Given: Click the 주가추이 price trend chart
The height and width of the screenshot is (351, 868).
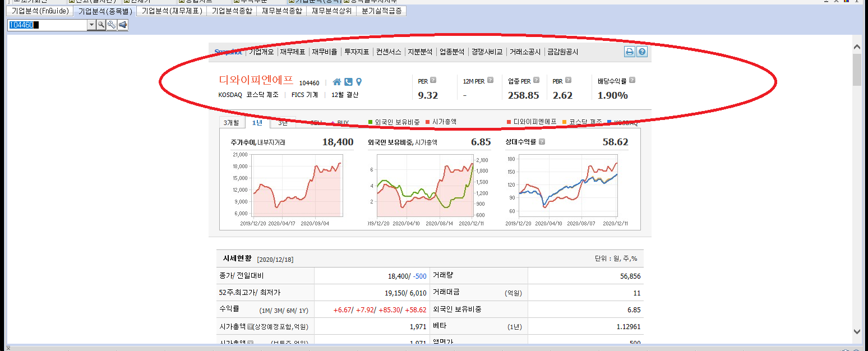Looking at the screenshot, I should click(297, 186).
